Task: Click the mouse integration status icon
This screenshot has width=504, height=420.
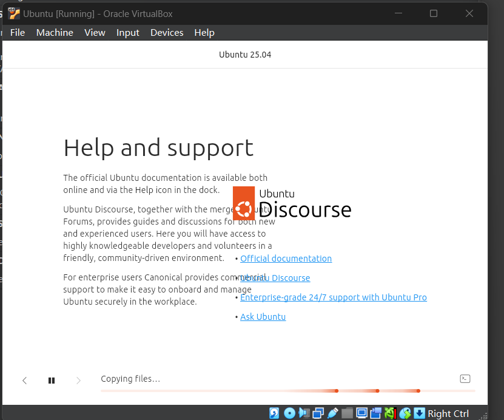Action: (405, 413)
